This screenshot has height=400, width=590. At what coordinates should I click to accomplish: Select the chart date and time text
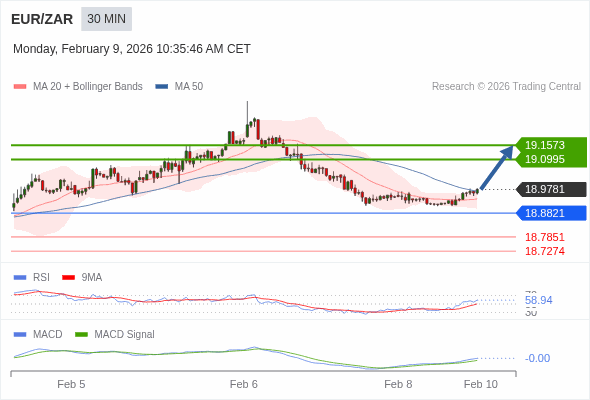(x=132, y=49)
